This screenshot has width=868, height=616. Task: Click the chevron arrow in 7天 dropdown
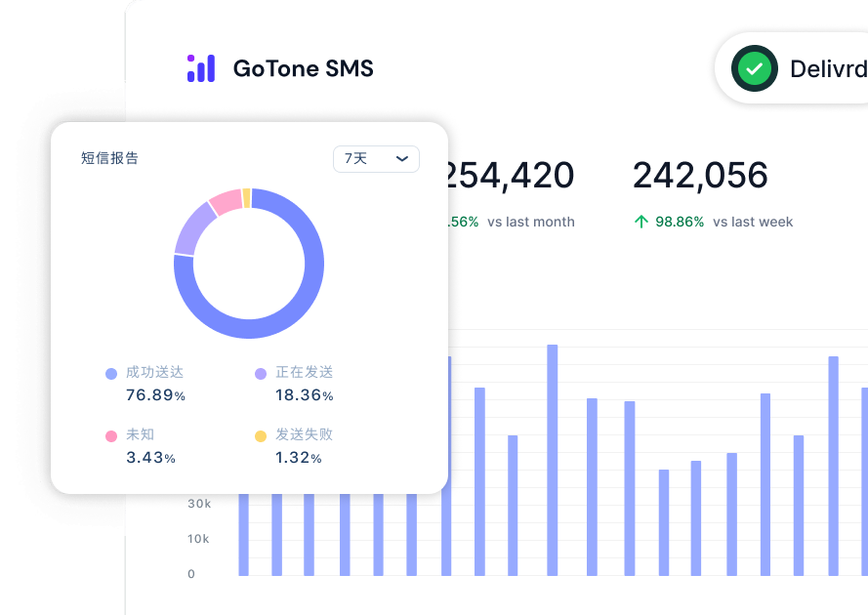tap(402, 159)
